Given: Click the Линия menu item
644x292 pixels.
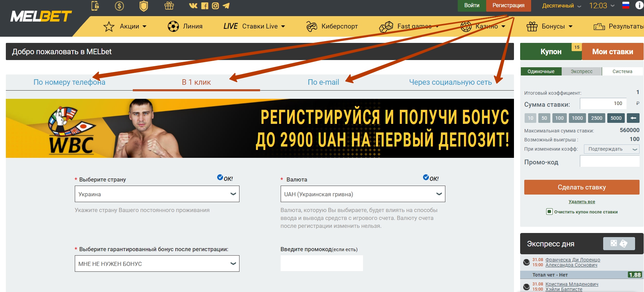Looking at the screenshot, I should 193,26.
